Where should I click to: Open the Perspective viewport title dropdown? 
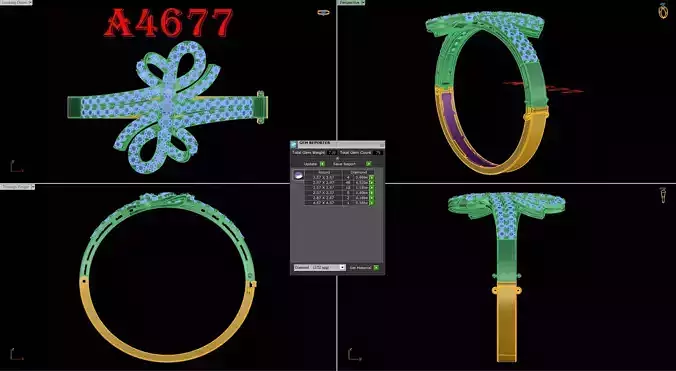(x=362, y=2)
